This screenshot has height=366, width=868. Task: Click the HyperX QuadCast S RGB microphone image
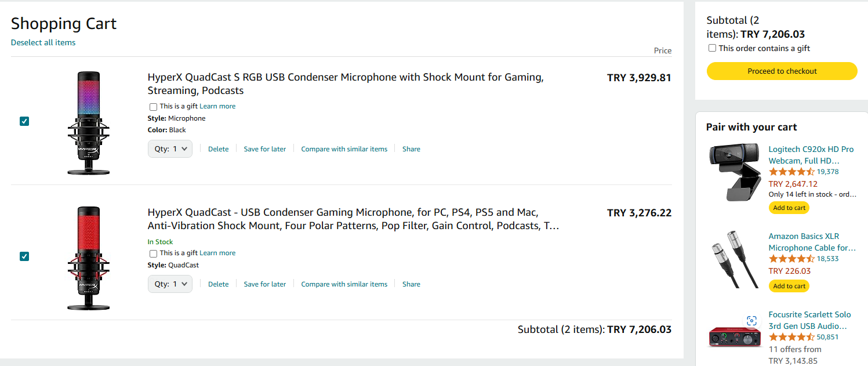click(89, 122)
